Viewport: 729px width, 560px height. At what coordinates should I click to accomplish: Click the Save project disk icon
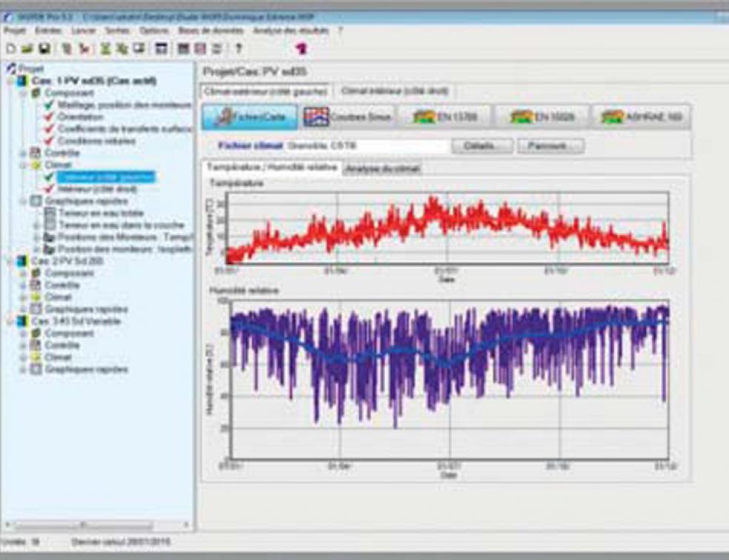click(44, 49)
